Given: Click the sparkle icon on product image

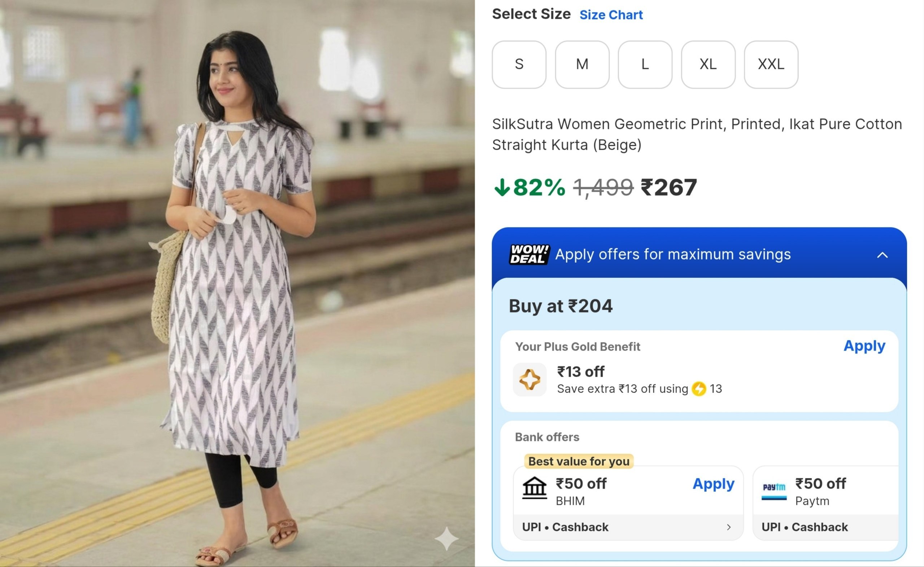Looking at the screenshot, I should 446,539.
